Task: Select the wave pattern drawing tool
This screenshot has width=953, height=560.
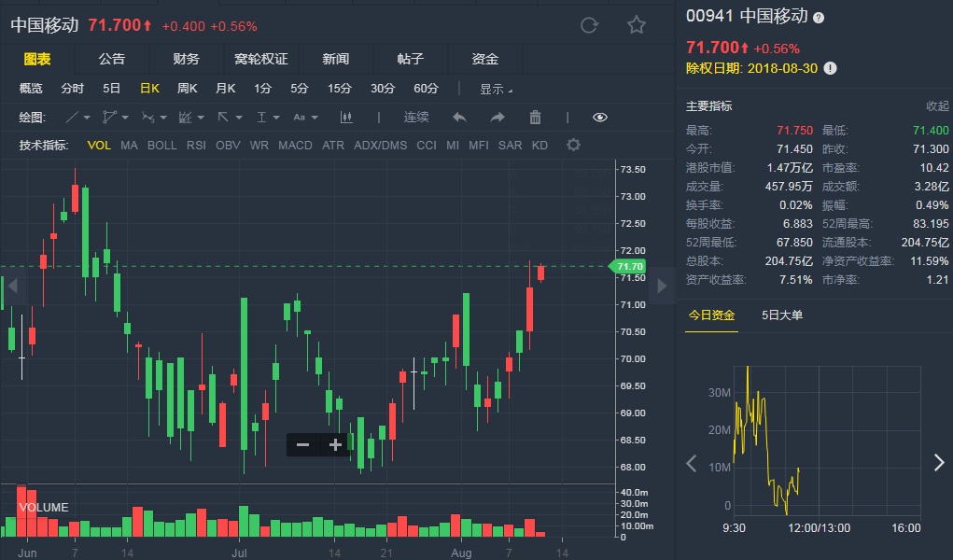Action: pyautogui.click(x=147, y=117)
